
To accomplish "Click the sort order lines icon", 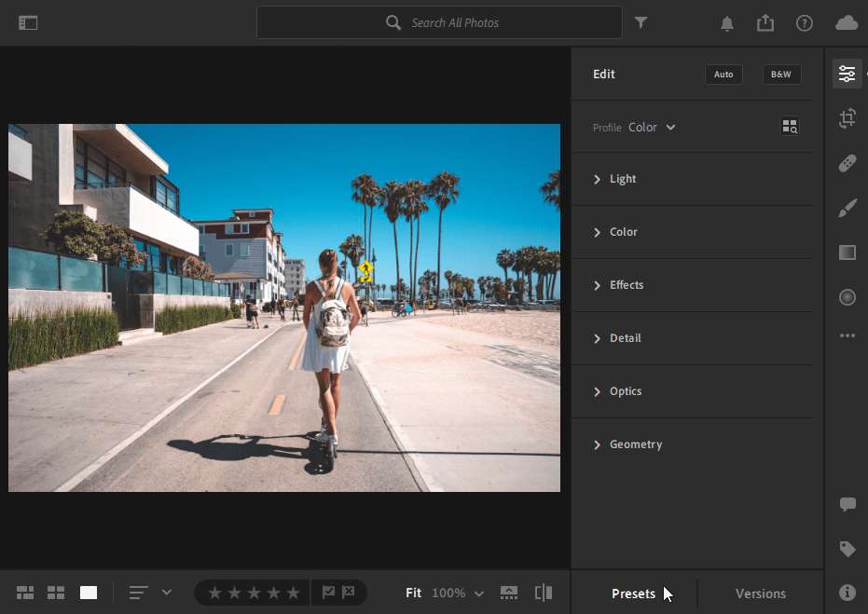I will (138, 593).
